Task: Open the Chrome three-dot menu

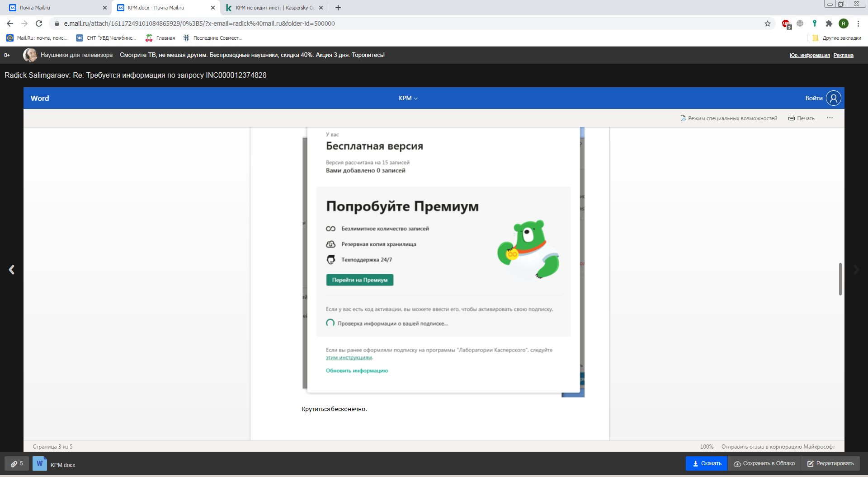Action: click(x=858, y=23)
